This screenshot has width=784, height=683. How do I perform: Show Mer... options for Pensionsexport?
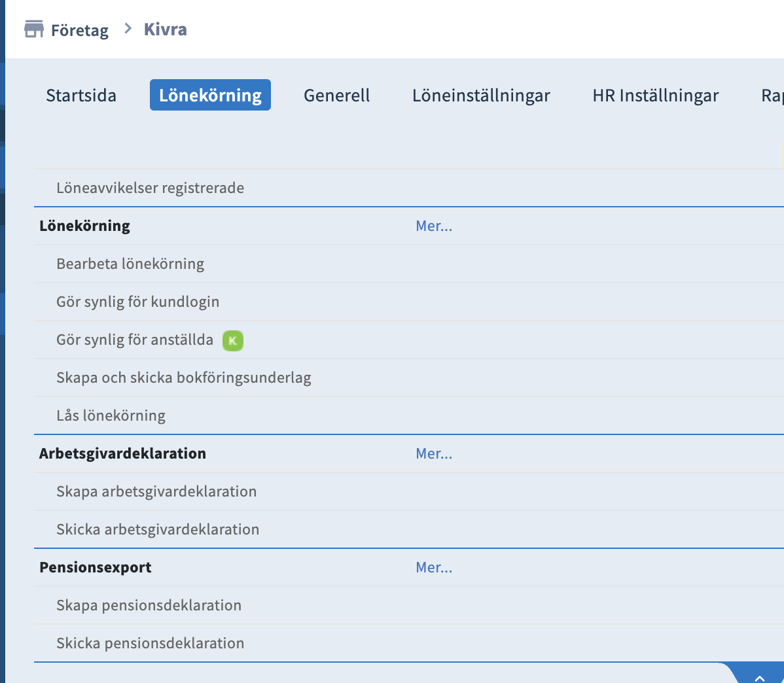434,567
